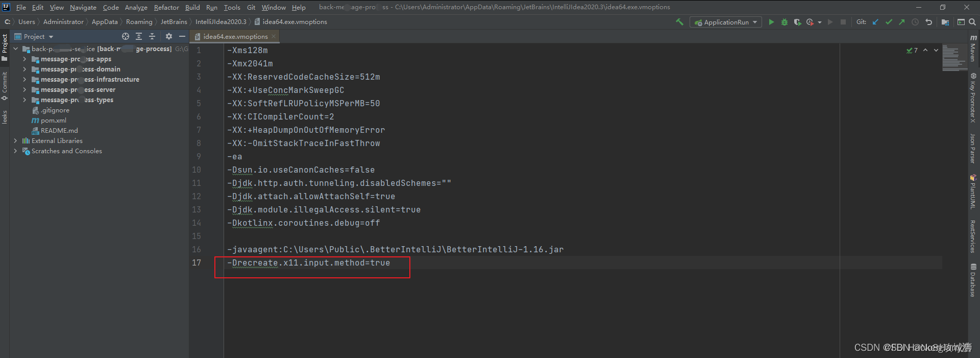Click the AppData breadcrumb

click(x=105, y=22)
